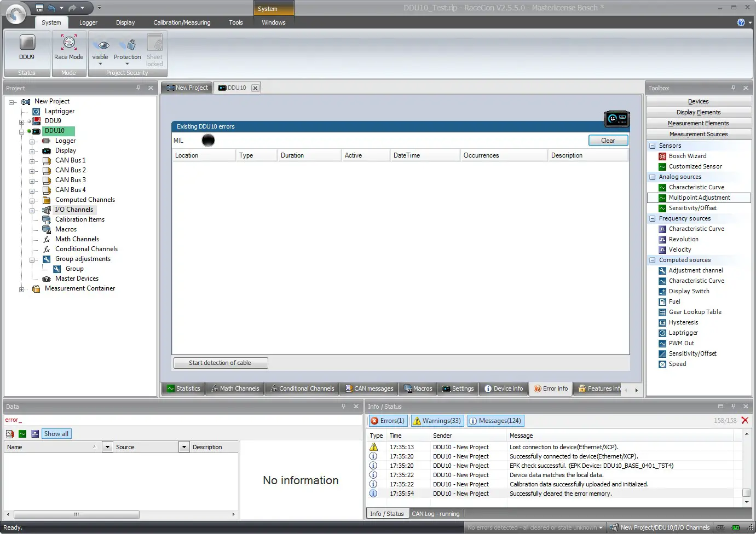Image resolution: width=756 pixels, height=534 pixels.
Task: Select the Calibration Items icon
Action: [47, 220]
